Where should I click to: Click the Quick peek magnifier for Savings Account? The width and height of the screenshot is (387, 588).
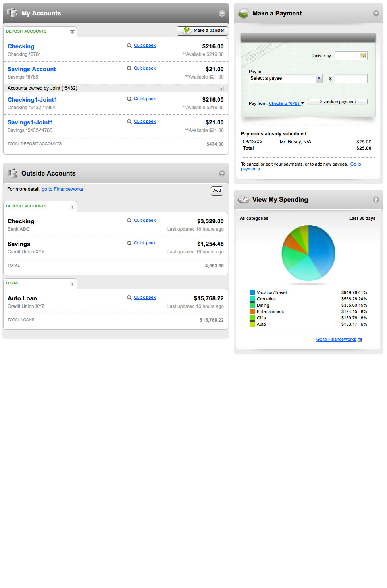click(129, 68)
